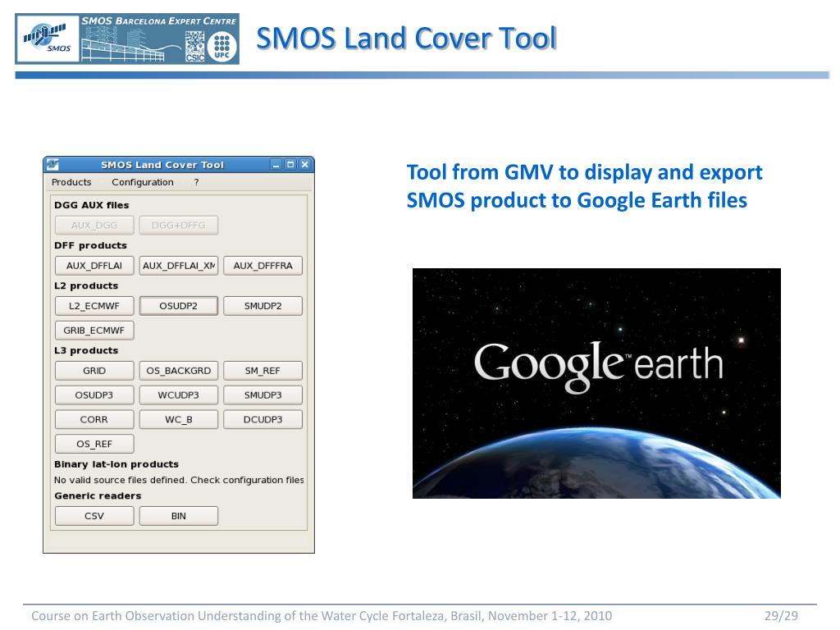Screen dimensions: 840x630
Task: Click the WC_B button
Action: (x=178, y=419)
